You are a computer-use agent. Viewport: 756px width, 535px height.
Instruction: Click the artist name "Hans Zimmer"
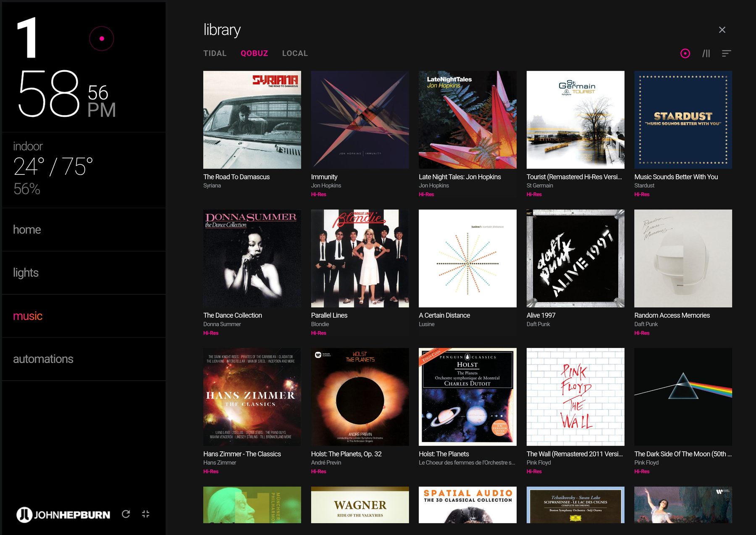(220, 462)
